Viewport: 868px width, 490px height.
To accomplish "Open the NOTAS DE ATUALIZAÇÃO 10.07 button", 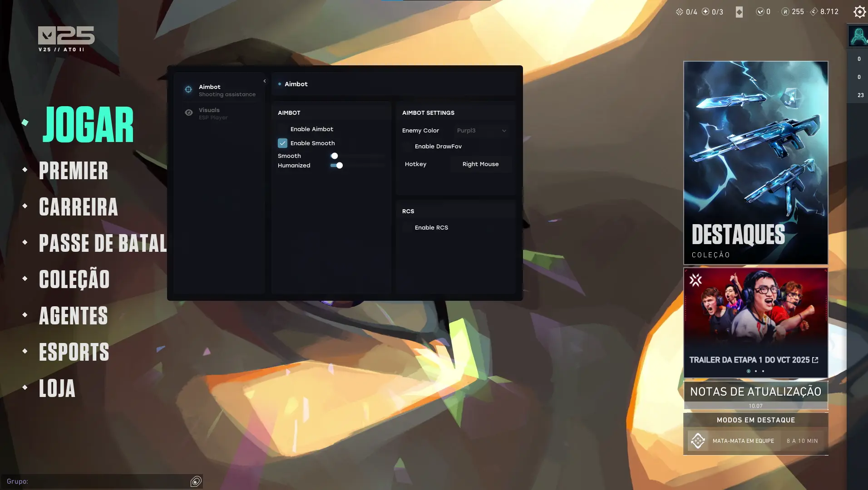I will pos(756,396).
